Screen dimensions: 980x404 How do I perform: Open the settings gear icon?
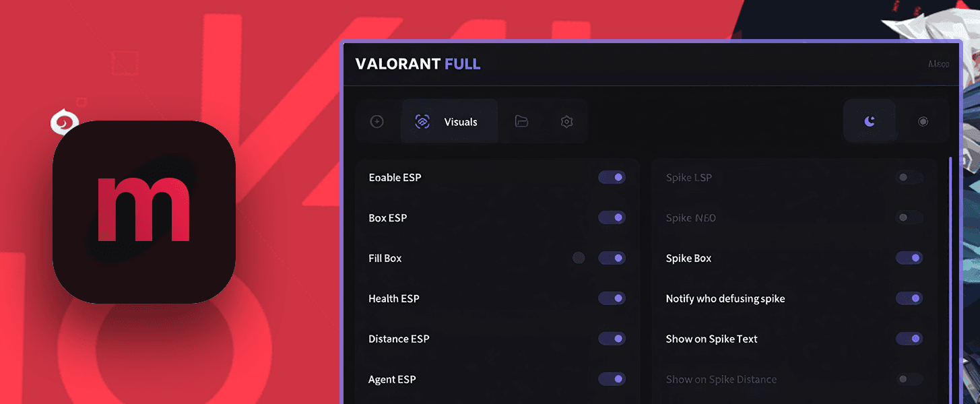[x=566, y=121]
